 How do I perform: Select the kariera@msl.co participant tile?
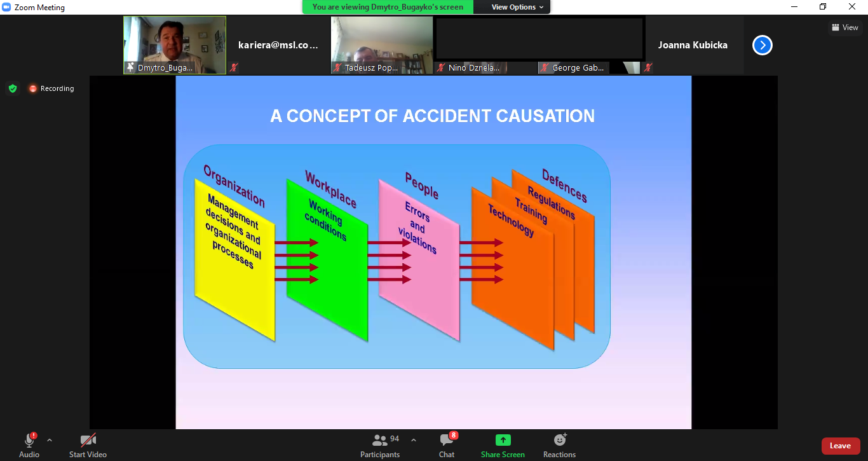pos(278,45)
